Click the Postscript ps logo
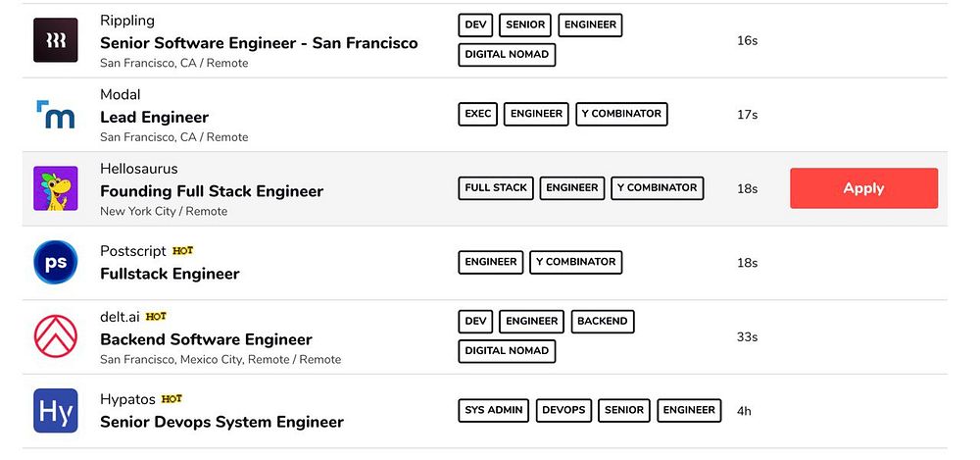Image resolution: width=980 pixels, height=460 pixels. pyautogui.click(x=55, y=263)
